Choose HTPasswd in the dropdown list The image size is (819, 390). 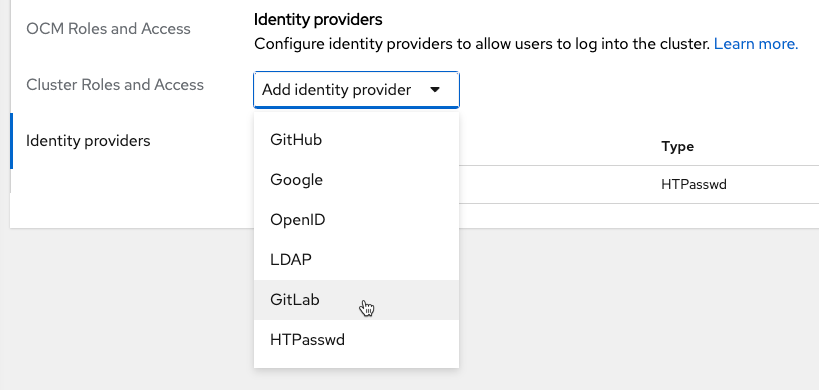pos(356,340)
